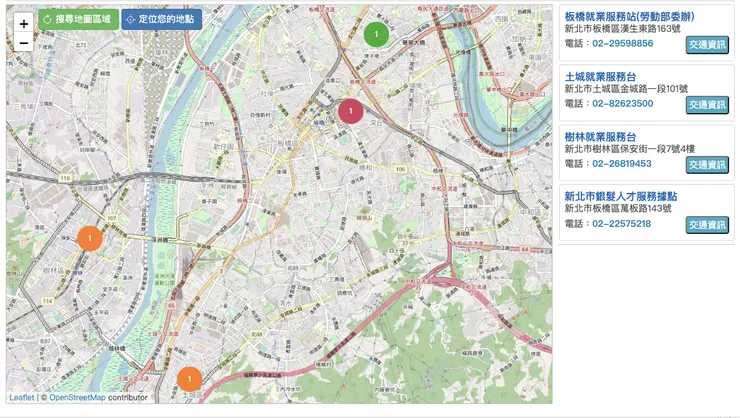
Task: Call phone number 02-26819453
Action: 622,164
